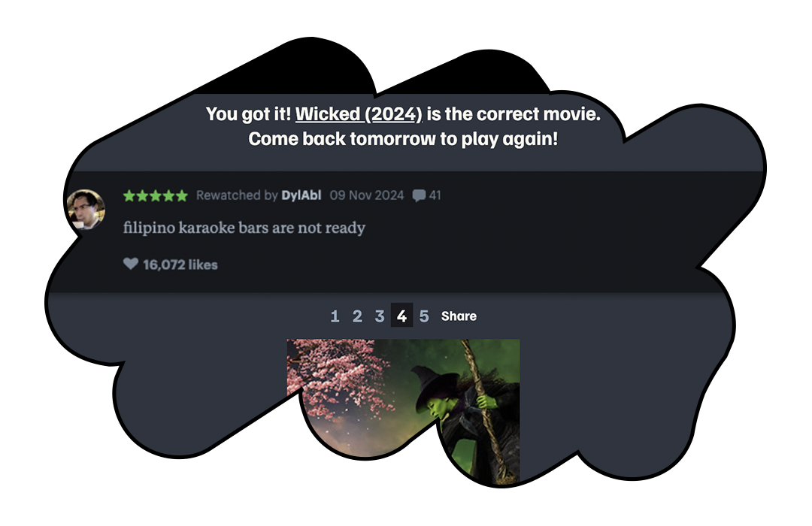The image size is (812, 526).
Task: Select the highlighted review number 4
Action: pos(401,316)
